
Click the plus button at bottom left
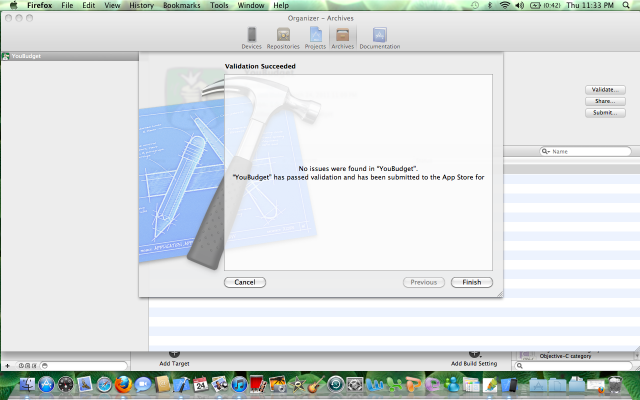[7, 366]
